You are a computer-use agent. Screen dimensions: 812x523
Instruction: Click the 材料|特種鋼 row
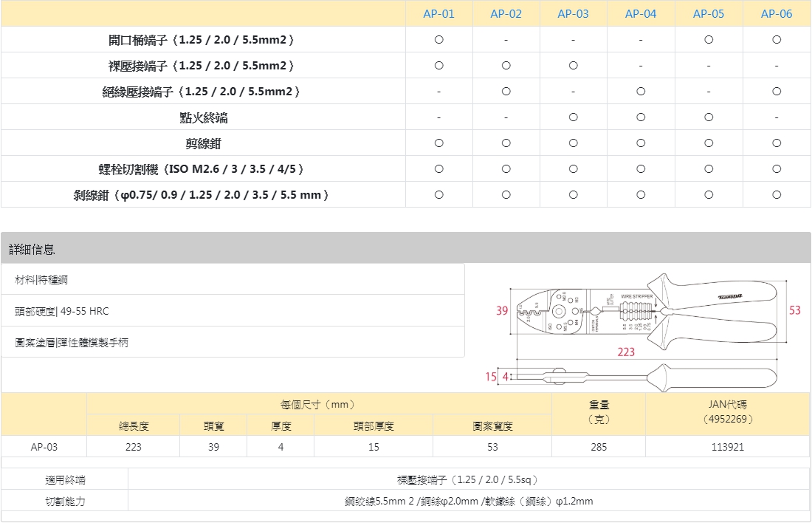(x=233, y=280)
